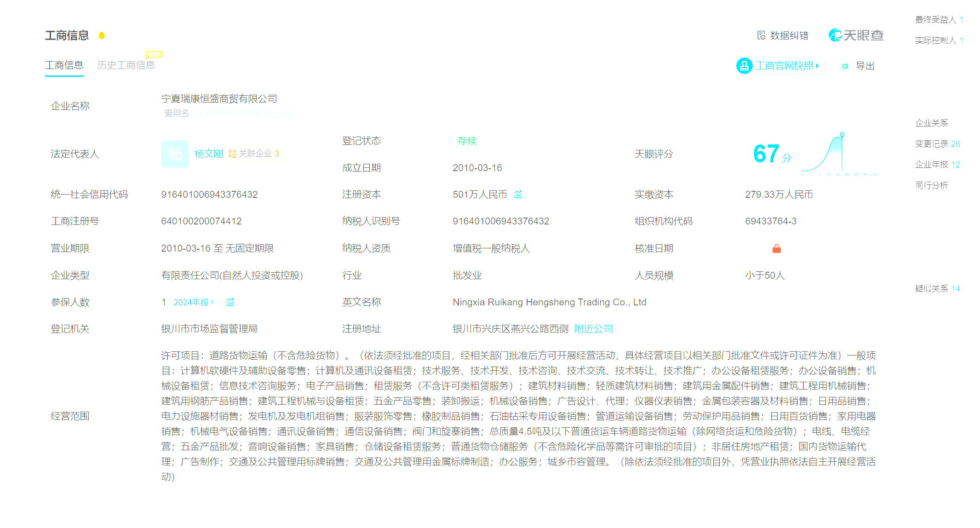Open 企业年报 12 in the side navigation
The width and height of the screenshot is (980, 528).
[937, 165]
